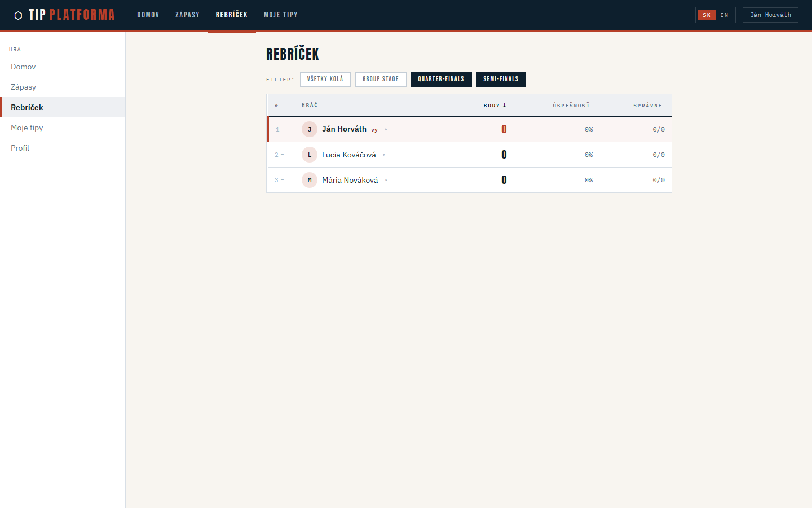812x508 pixels.
Task: Open Profil from the left sidebar
Action: pos(20,148)
